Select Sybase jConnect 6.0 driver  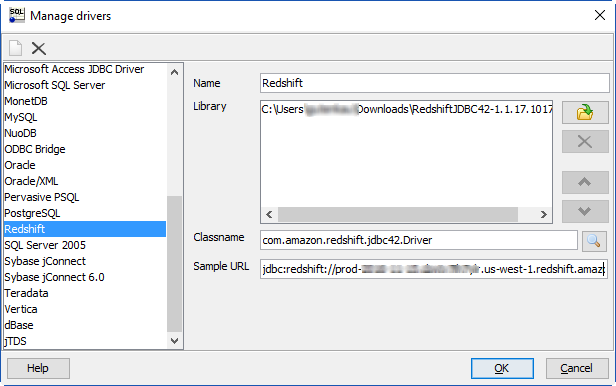tap(85, 277)
